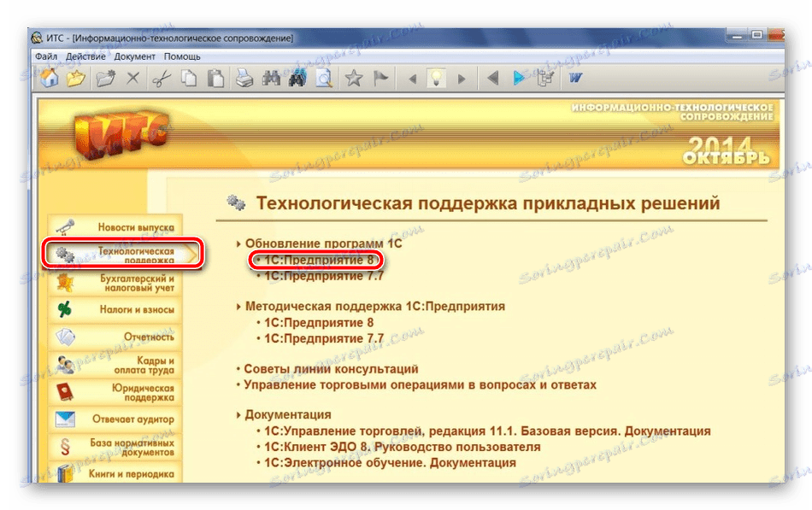Image resolution: width=812 pixels, height=510 pixels.
Task: Open the Действие menu
Action: pyautogui.click(x=85, y=56)
